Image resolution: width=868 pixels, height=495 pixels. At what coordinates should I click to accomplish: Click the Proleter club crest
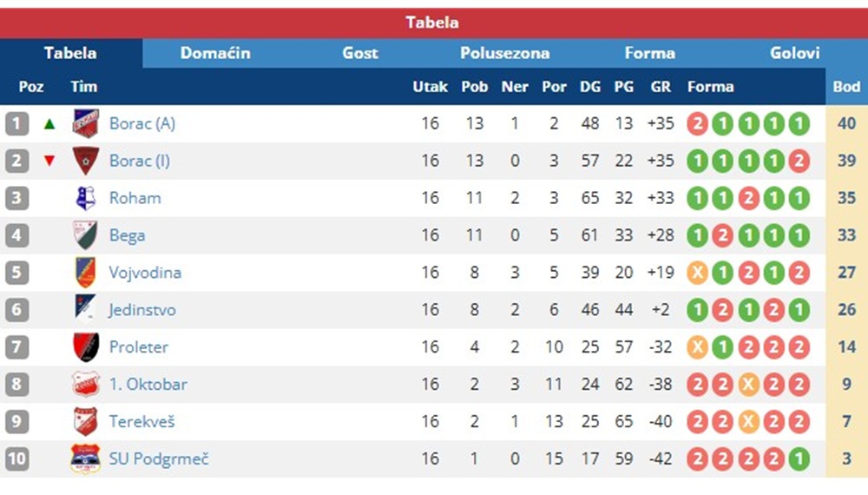tap(86, 346)
